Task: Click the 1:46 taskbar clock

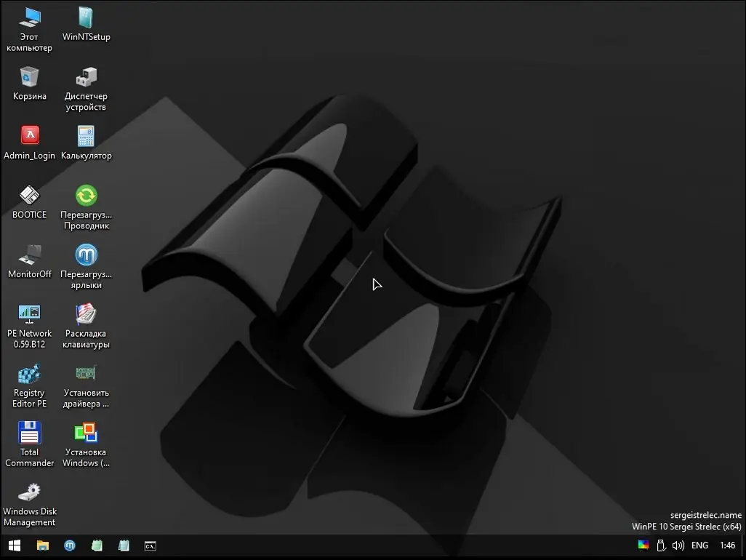Action: (727, 545)
